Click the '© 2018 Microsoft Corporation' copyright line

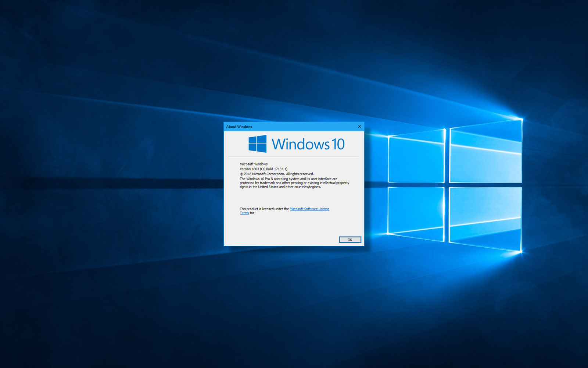[277, 174]
